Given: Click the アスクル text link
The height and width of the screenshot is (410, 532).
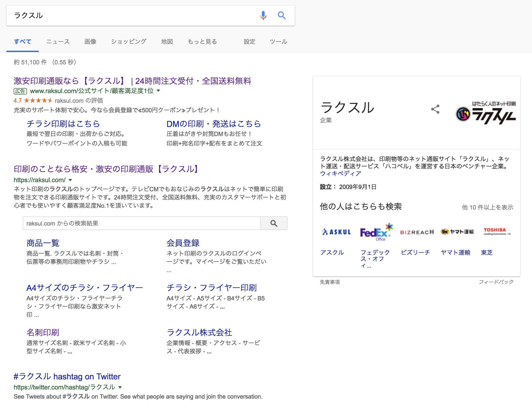Looking at the screenshot, I should click(x=332, y=252).
